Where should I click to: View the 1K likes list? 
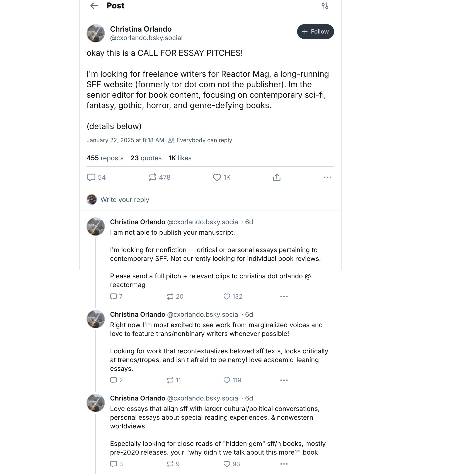tap(180, 158)
